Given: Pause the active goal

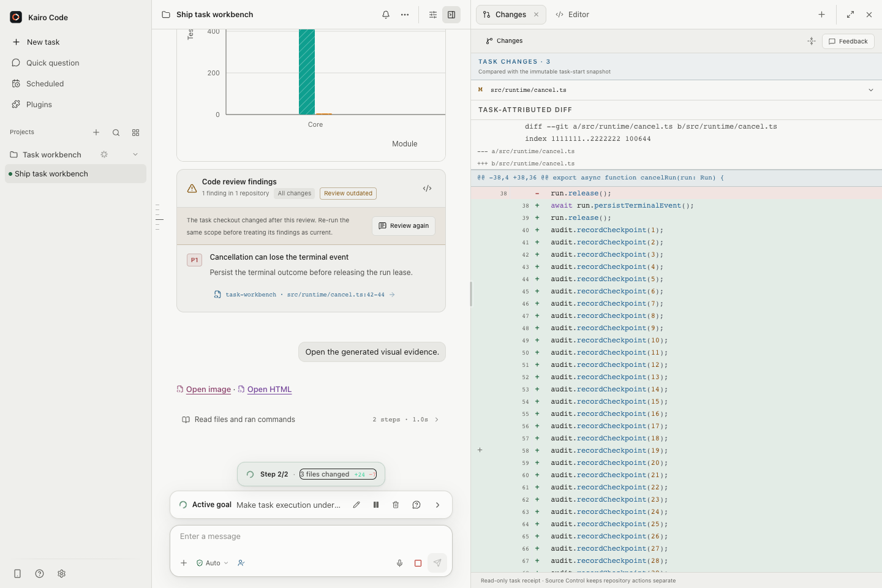Looking at the screenshot, I should [x=376, y=505].
